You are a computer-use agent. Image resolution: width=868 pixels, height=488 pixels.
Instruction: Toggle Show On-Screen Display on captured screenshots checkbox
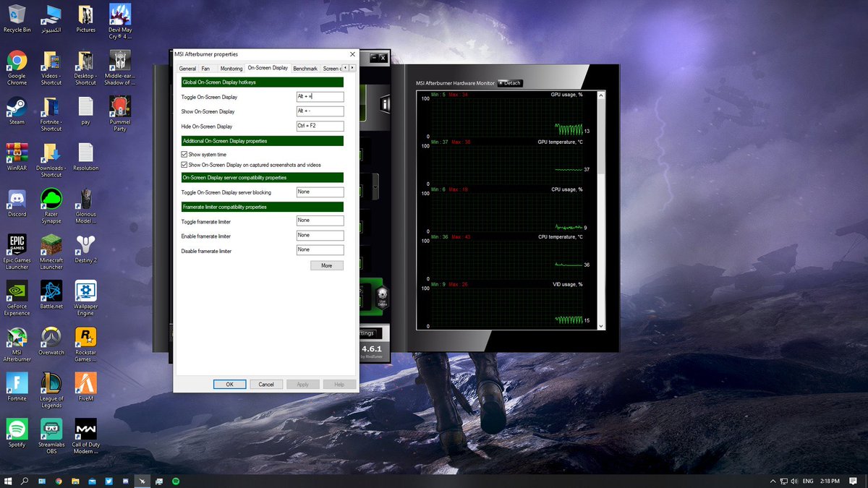click(x=184, y=165)
